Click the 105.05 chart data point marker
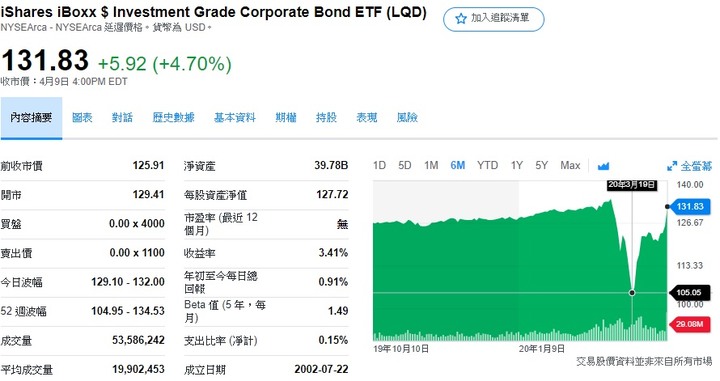This screenshot has height=381, width=720. (632, 292)
